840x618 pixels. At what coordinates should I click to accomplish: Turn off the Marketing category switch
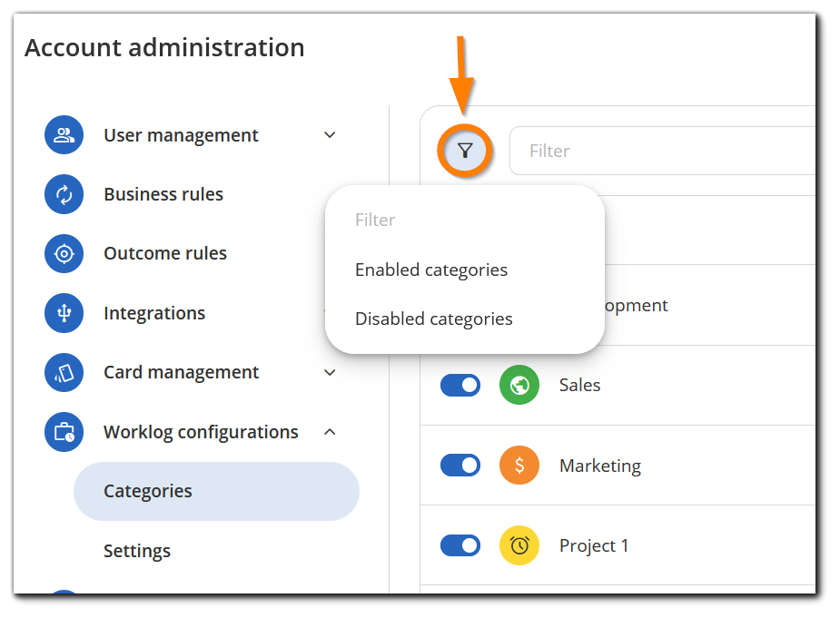click(460, 466)
